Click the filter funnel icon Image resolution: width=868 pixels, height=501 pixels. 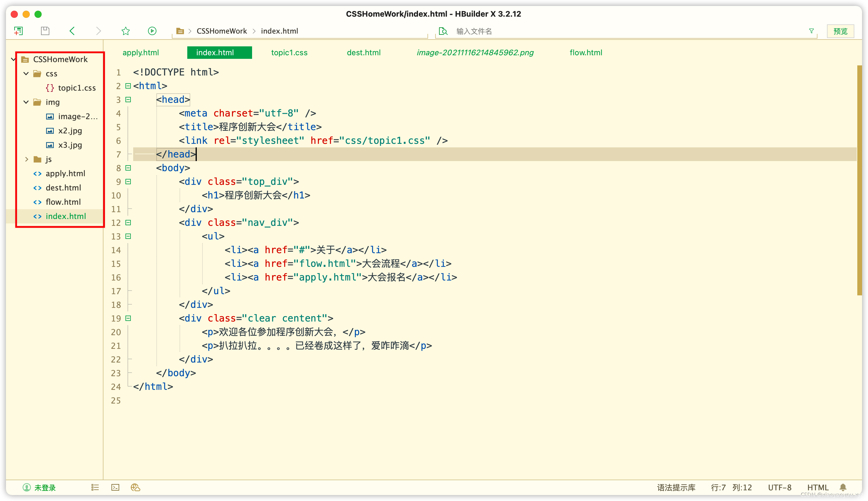pos(811,31)
